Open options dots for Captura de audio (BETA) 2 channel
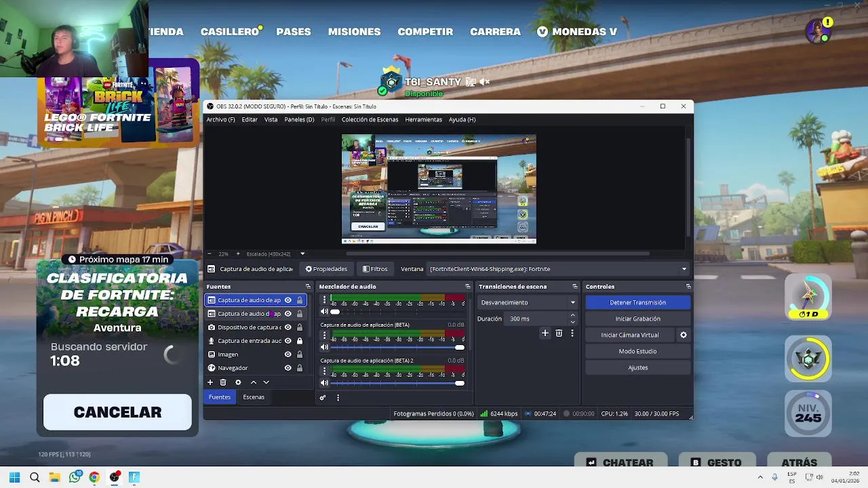 [324, 371]
